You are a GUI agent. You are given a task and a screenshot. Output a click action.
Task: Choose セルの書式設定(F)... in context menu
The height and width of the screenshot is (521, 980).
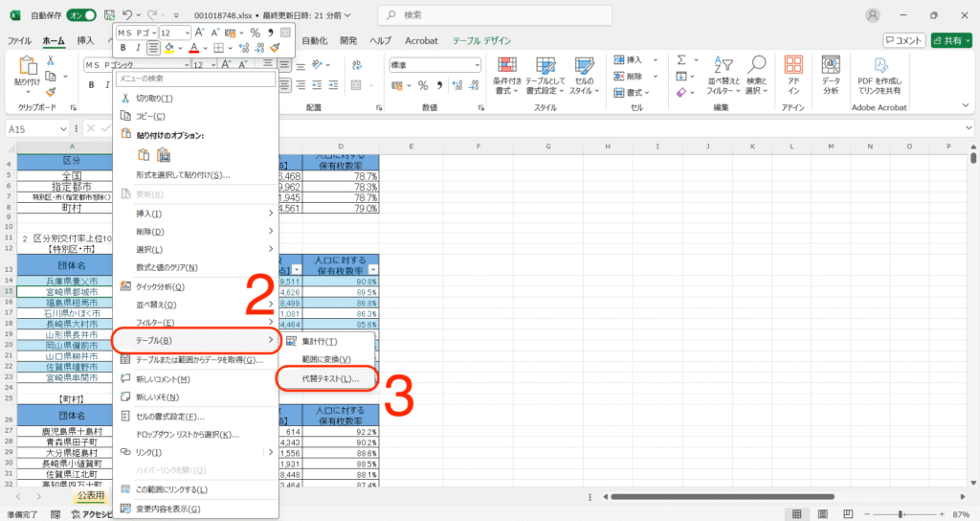[196, 417]
